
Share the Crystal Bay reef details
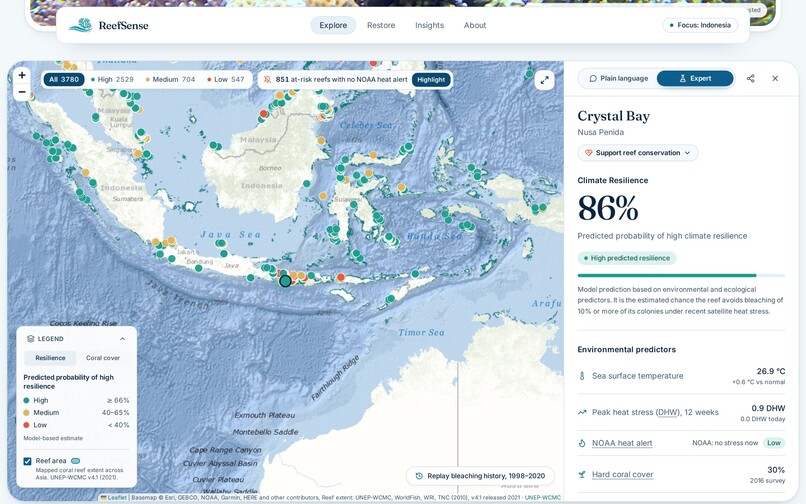(x=750, y=78)
